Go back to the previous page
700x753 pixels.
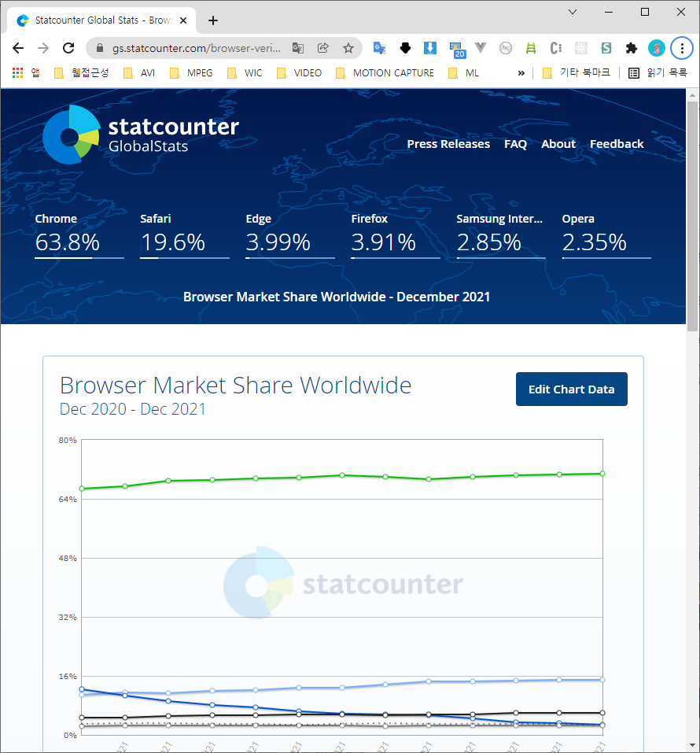pyautogui.click(x=18, y=48)
